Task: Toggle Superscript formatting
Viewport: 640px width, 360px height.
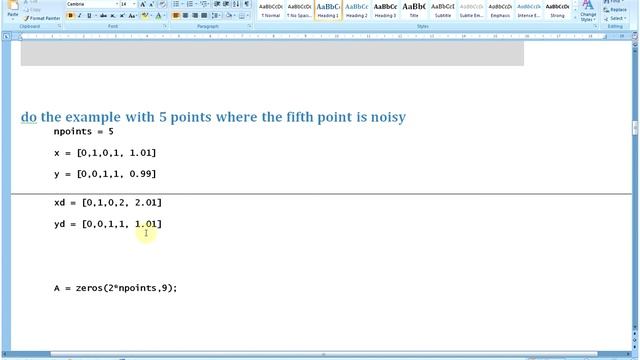Action: (x=122, y=16)
